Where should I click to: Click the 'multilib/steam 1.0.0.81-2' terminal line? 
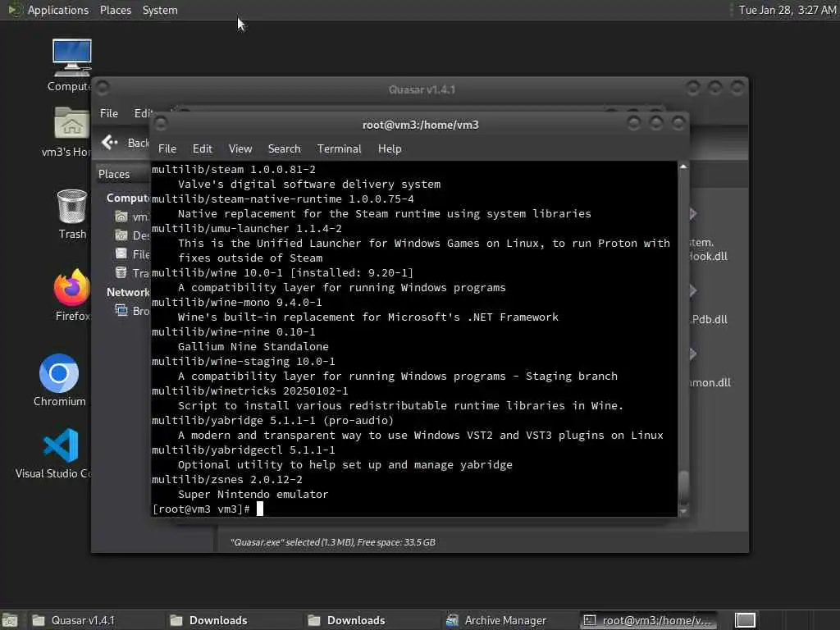point(234,169)
